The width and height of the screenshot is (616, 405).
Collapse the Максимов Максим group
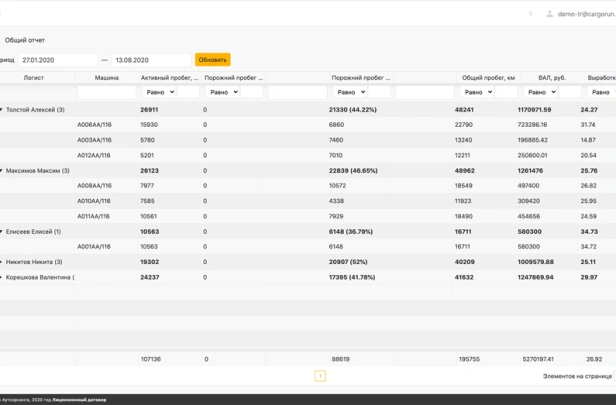click(2, 171)
